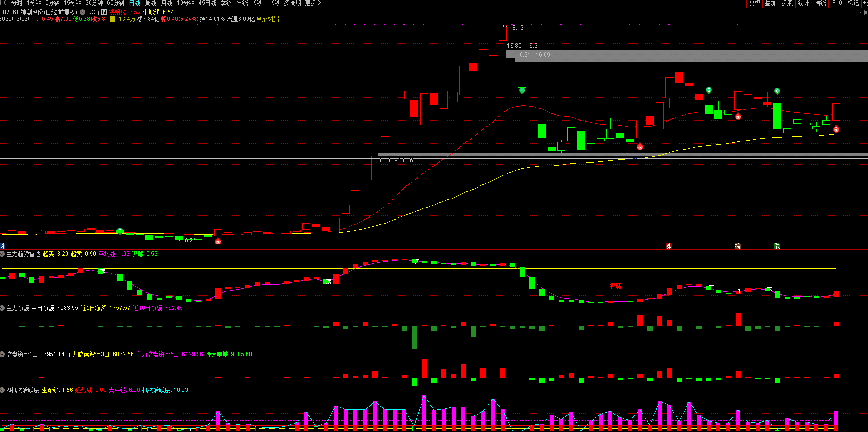The height and width of the screenshot is (432, 868).
Task: Switch to the 周线 weekly period tab
Action: point(151,3)
